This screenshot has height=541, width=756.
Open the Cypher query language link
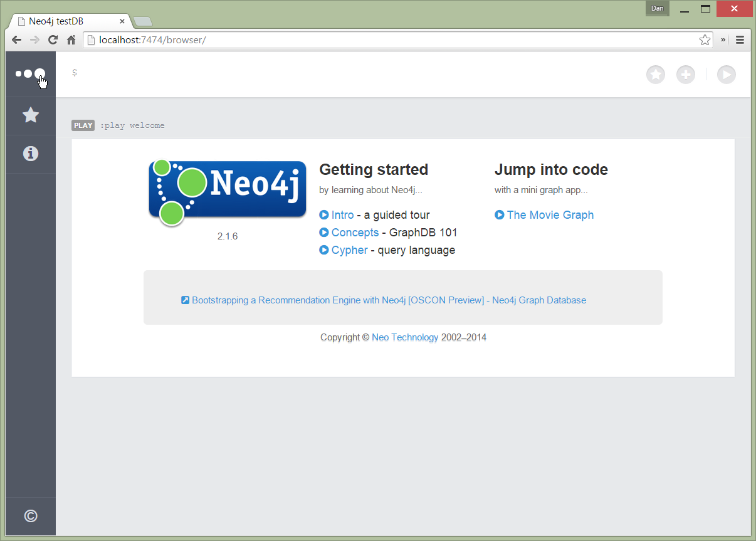click(x=349, y=250)
